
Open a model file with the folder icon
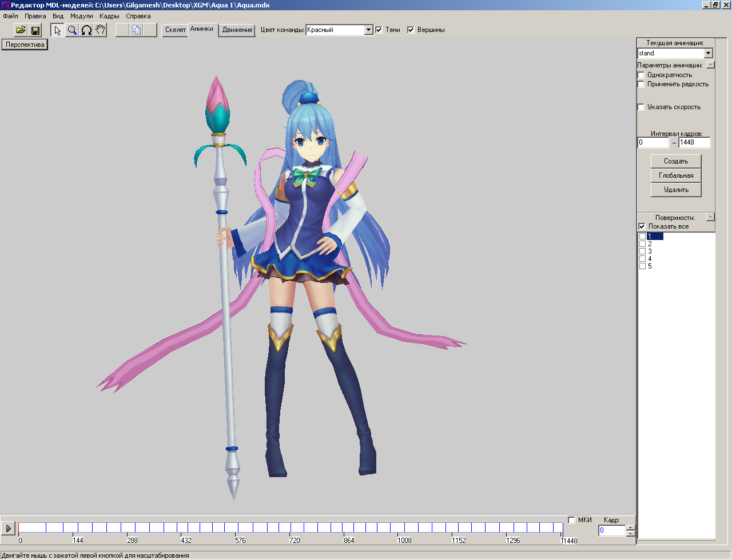pos(21,30)
